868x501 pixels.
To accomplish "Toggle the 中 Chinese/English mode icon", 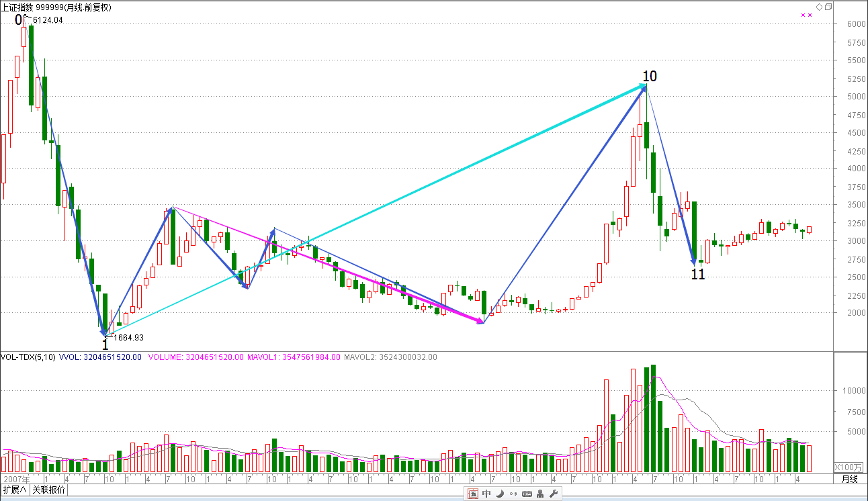I will 486,494.
